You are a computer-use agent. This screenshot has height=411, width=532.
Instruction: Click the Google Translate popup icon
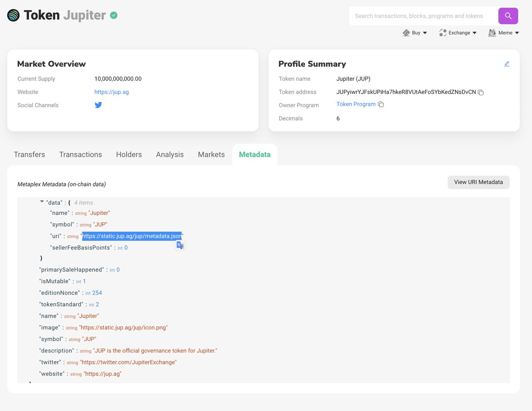(180, 245)
